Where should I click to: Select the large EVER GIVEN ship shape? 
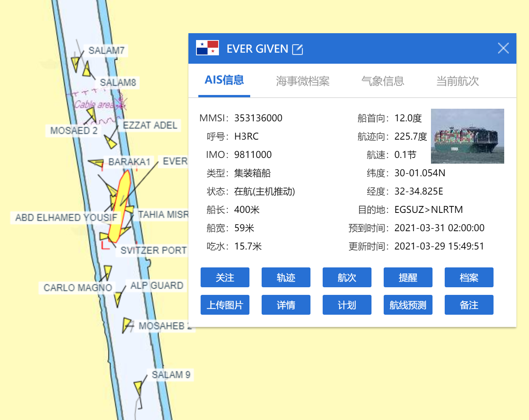[x=119, y=206]
